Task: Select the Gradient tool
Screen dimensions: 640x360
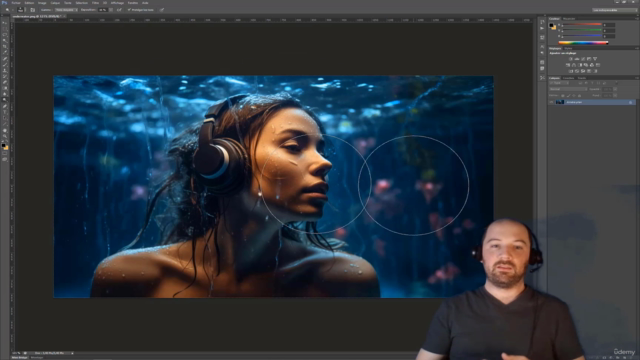Action: [x=5, y=88]
